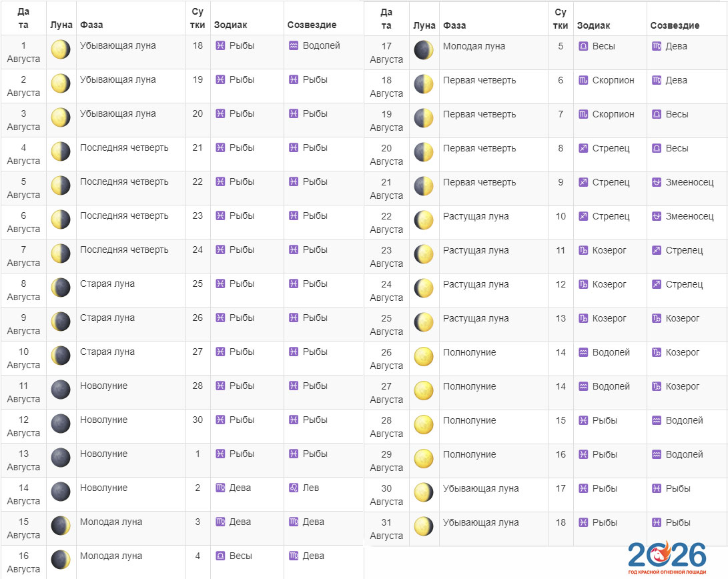The image size is (728, 579).
Task: Click the half moon icon for 4 Августа
Action: (x=61, y=151)
